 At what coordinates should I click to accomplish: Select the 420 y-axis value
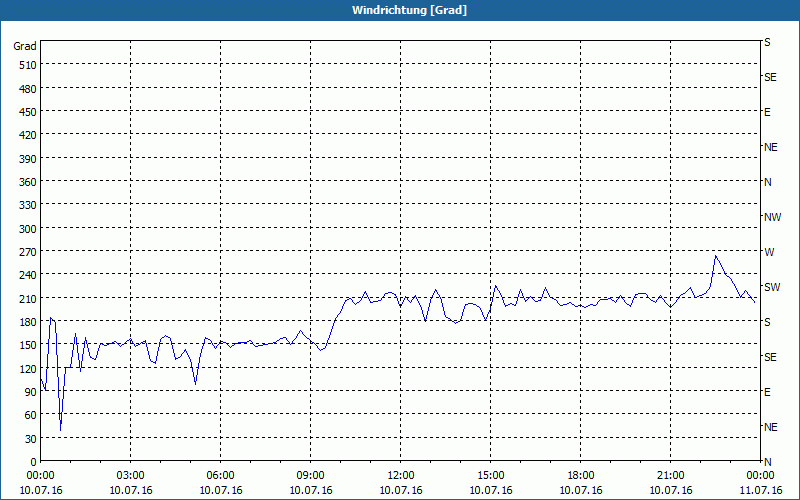tap(28, 136)
